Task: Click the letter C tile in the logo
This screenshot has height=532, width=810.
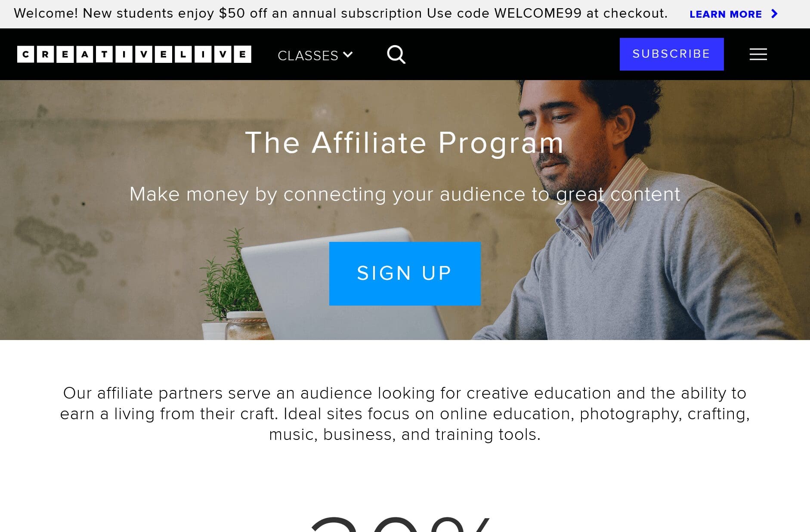Action: [x=25, y=54]
